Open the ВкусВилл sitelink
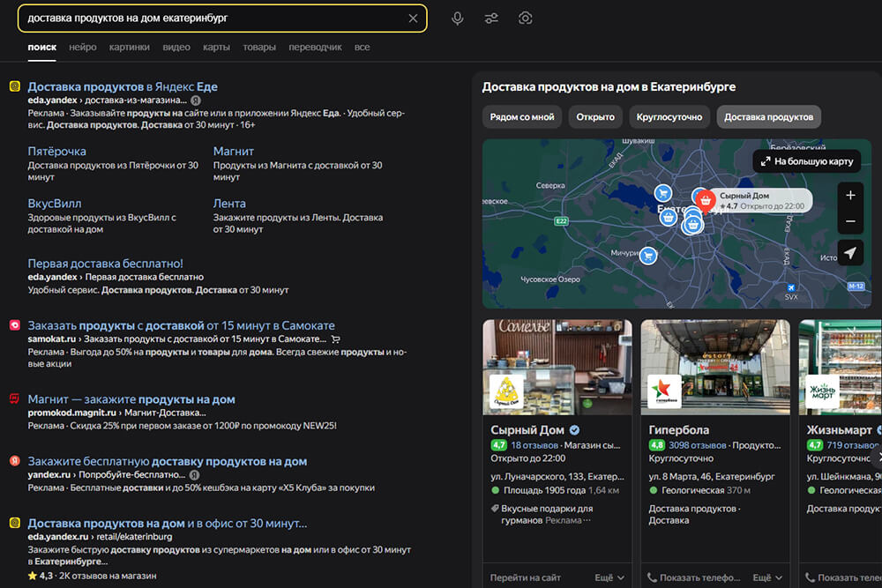 click(x=55, y=204)
